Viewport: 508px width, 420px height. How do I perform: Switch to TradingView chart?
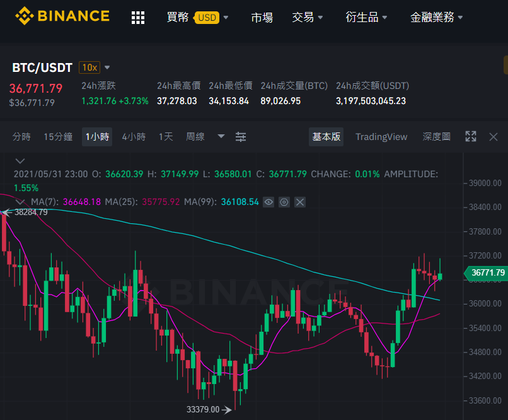point(381,137)
